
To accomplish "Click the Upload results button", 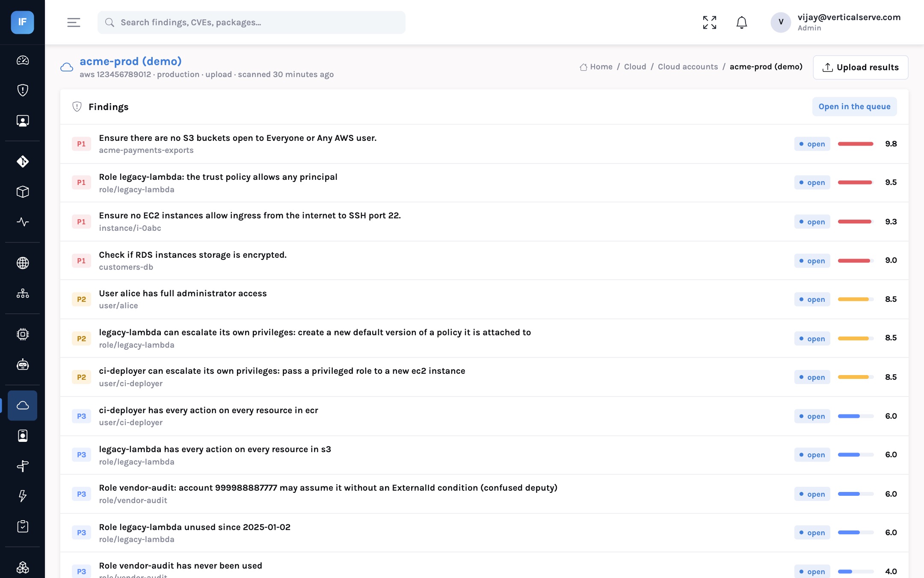I will point(861,67).
